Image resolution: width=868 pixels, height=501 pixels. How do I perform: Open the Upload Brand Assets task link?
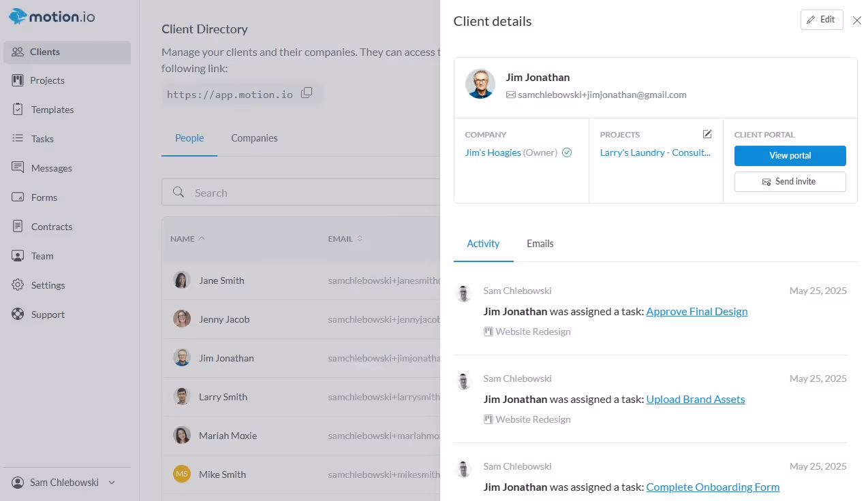point(696,400)
